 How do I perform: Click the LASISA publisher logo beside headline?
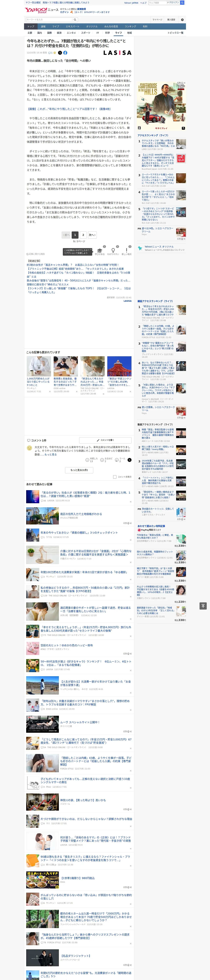click(x=117, y=53)
